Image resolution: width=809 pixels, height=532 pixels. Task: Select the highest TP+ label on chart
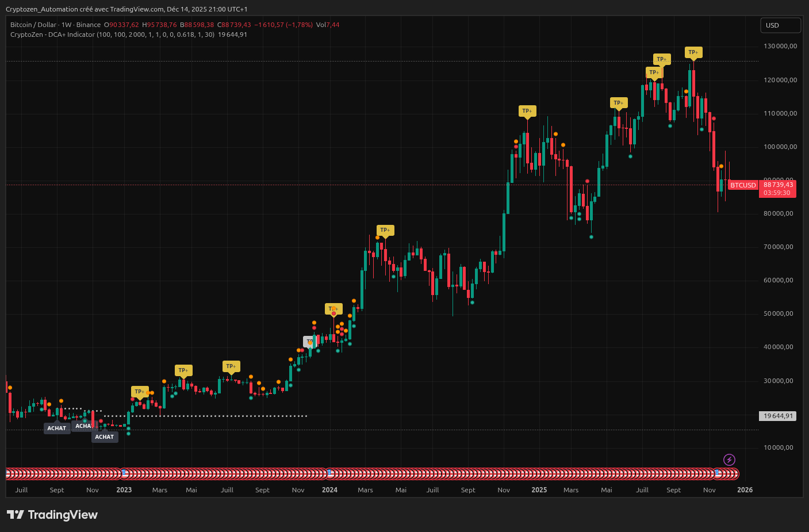click(x=693, y=52)
